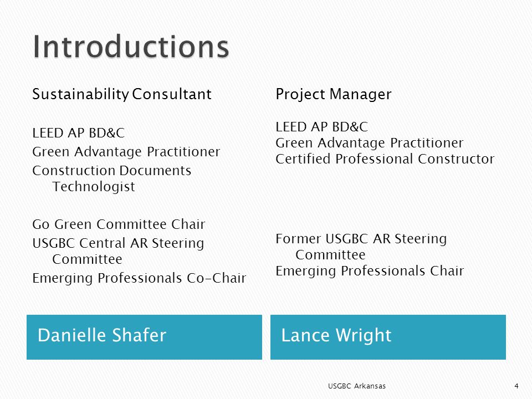Image resolution: width=532 pixels, height=399 pixels.
Task: Click the left column LEED AP BD&C line
Action: pyautogui.click(x=78, y=133)
